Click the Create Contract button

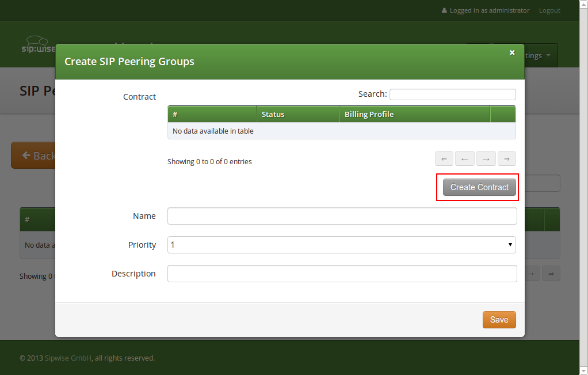[479, 187]
